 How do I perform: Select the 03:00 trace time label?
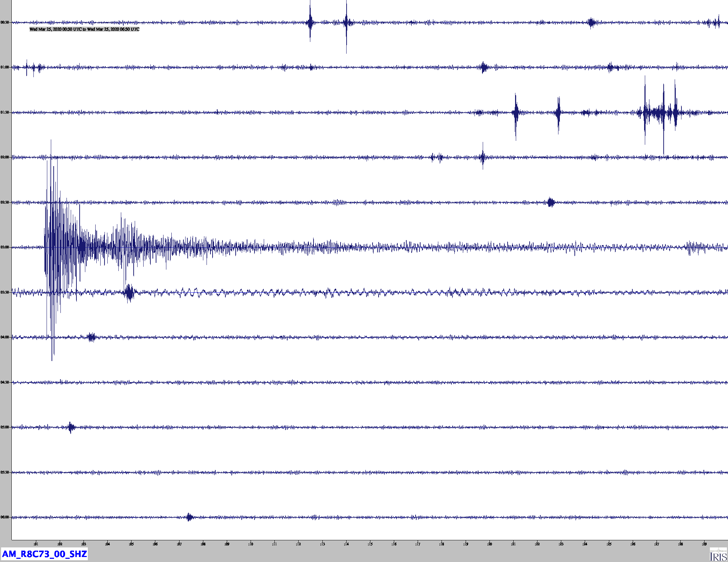5,247
